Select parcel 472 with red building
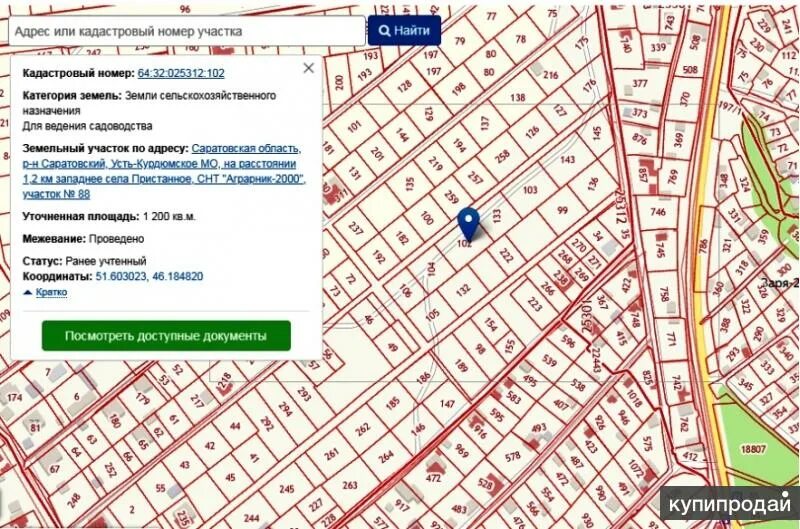Viewport: 800px width, 529px height. click(433, 478)
